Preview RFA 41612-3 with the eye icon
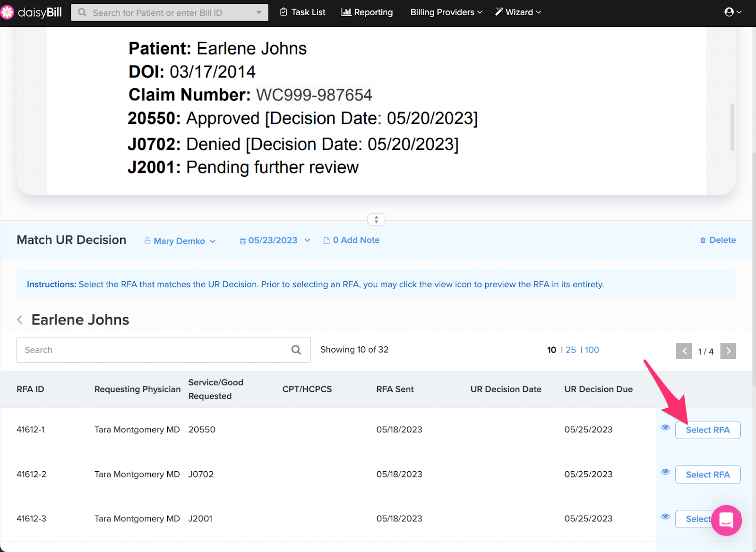This screenshot has width=756, height=552. pyautogui.click(x=665, y=516)
